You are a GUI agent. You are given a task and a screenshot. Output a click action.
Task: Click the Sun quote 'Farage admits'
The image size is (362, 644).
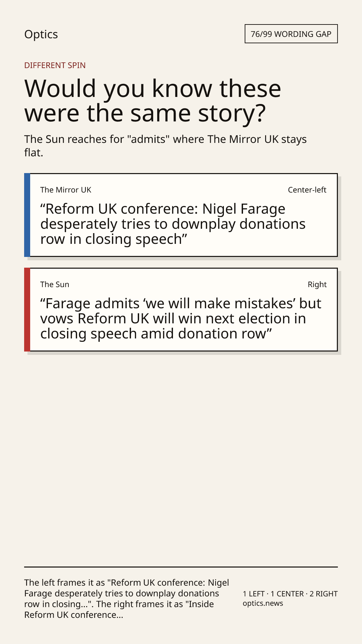tap(181, 318)
